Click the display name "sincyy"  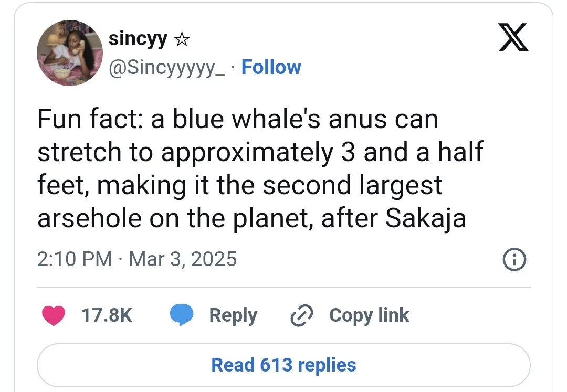138,39
